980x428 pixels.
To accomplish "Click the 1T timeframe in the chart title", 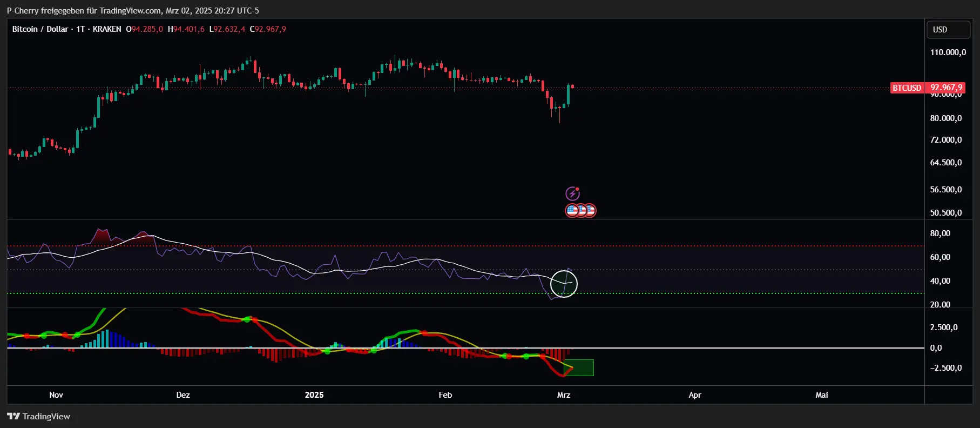I will (x=80, y=29).
